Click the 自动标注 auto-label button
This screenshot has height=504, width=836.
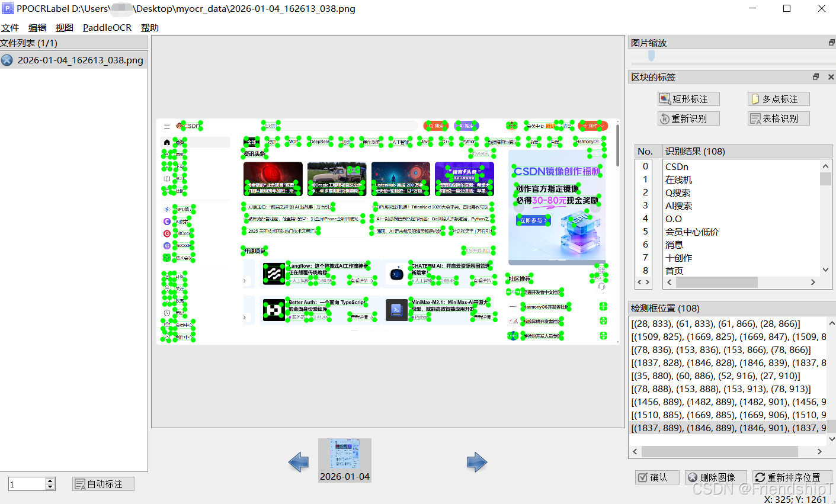coord(104,484)
